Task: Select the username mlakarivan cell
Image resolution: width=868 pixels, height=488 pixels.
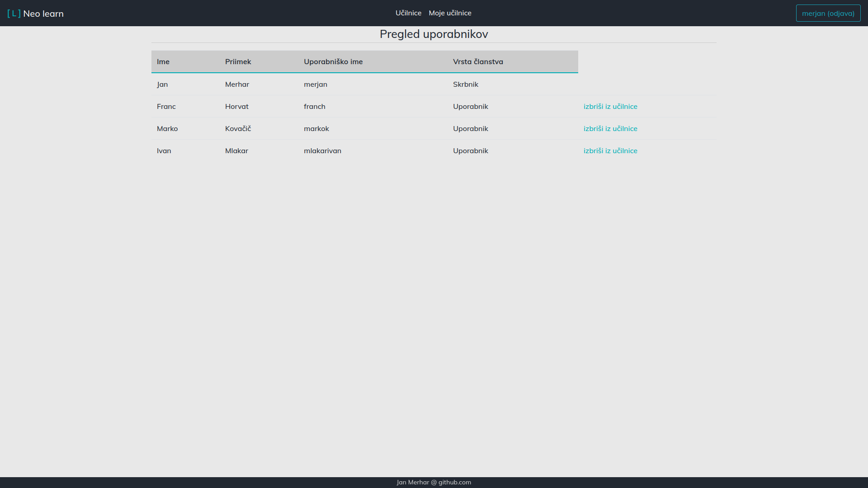Action: pyautogui.click(x=322, y=151)
